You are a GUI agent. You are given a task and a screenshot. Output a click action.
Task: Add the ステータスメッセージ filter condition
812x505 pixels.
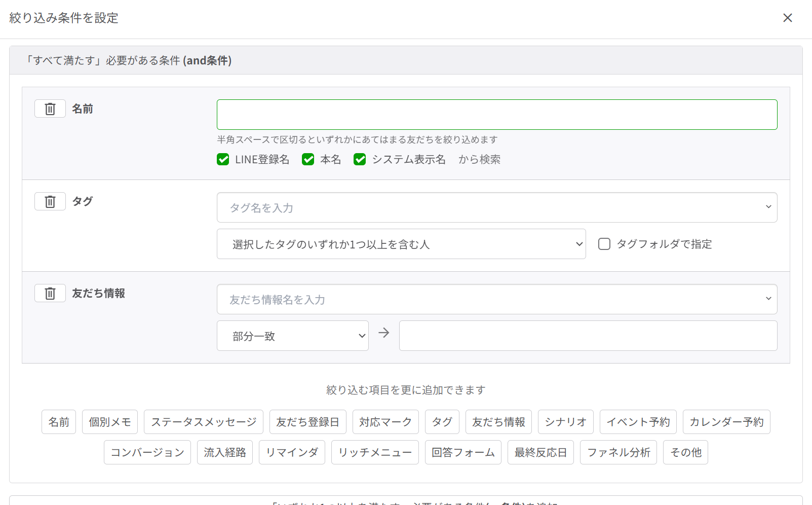[204, 422]
